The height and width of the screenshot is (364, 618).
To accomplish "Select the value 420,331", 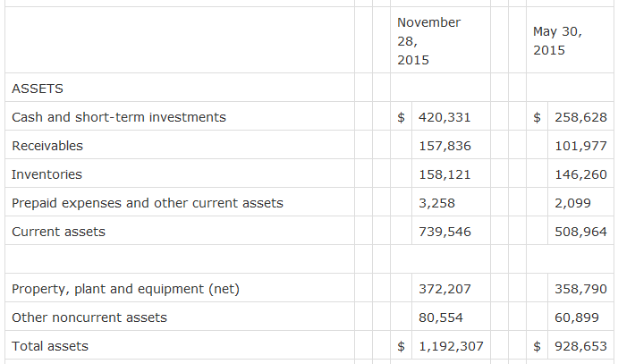I will [444, 117].
